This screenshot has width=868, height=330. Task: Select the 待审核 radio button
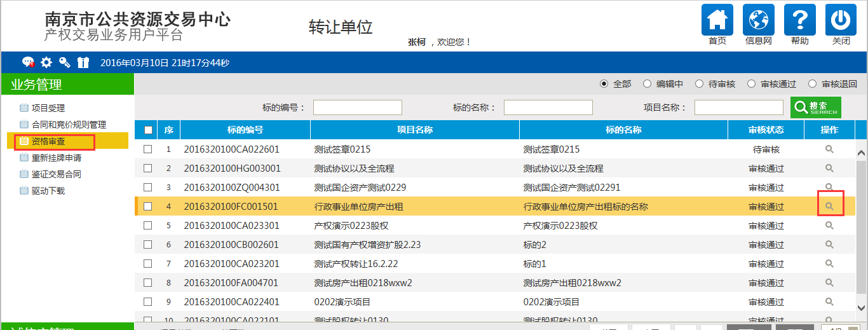pos(699,84)
